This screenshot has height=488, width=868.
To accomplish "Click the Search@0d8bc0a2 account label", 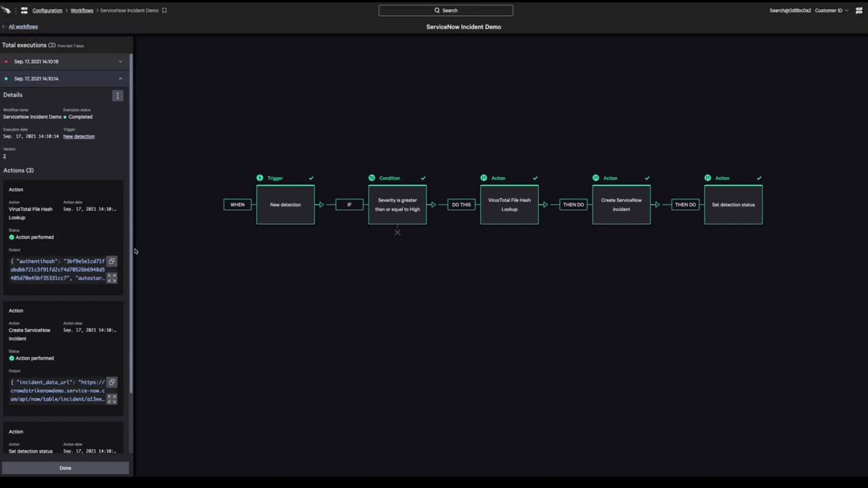I will pyautogui.click(x=790, y=10).
